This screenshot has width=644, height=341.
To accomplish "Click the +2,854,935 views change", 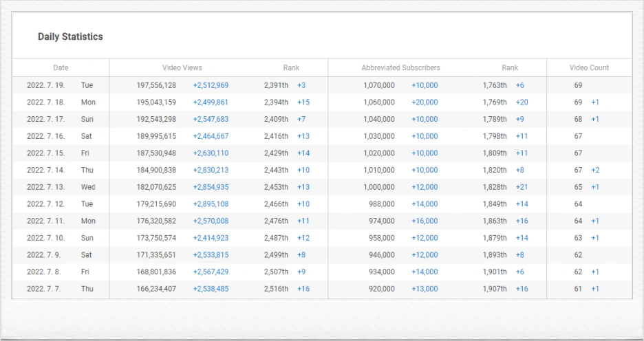I will 211,187.
